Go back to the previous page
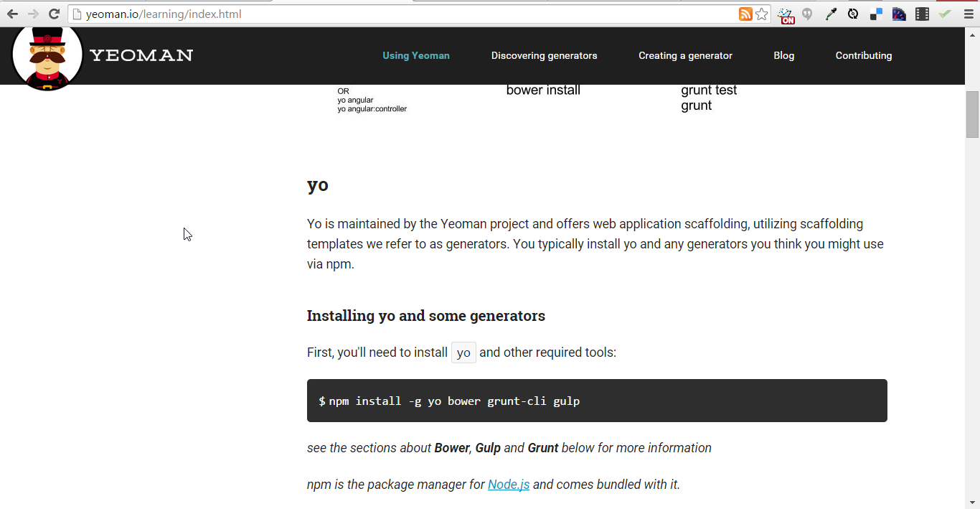The image size is (980, 509). [x=13, y=14]
